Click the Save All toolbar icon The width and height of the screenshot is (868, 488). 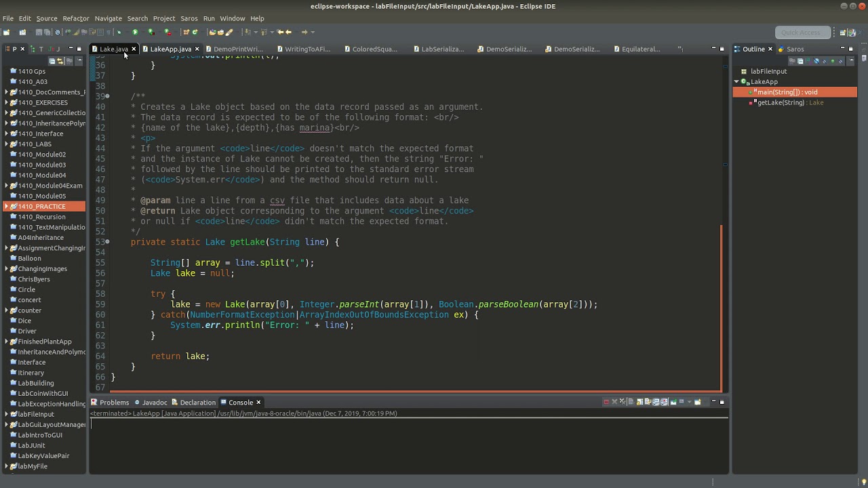(47, 32)
